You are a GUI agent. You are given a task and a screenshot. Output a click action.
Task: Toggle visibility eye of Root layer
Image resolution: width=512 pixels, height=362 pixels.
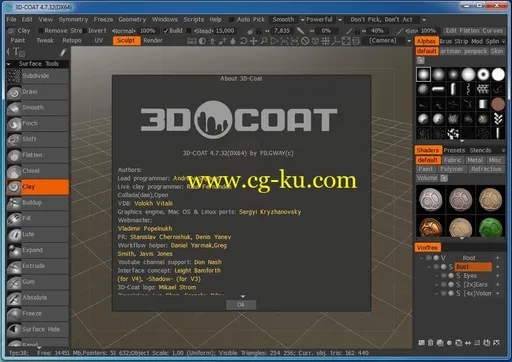click(429, 258)
